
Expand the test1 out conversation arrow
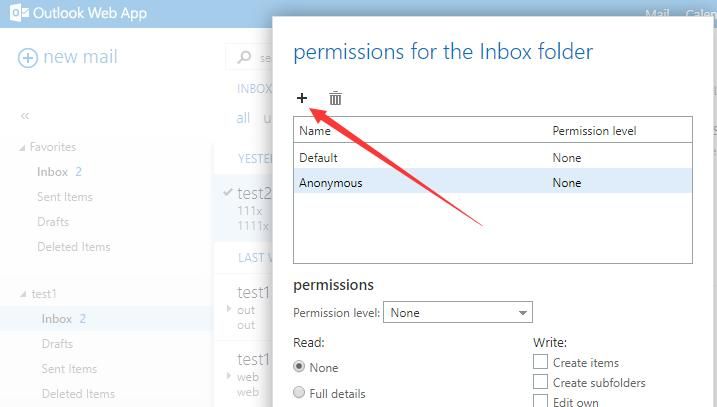coord(229,309)
